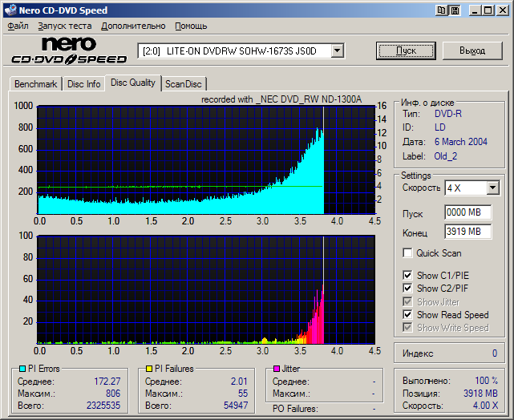This screenshot has width=514, height=420.
Task: Disable Show C2/PIF checkbox
Action: (408, 289)
